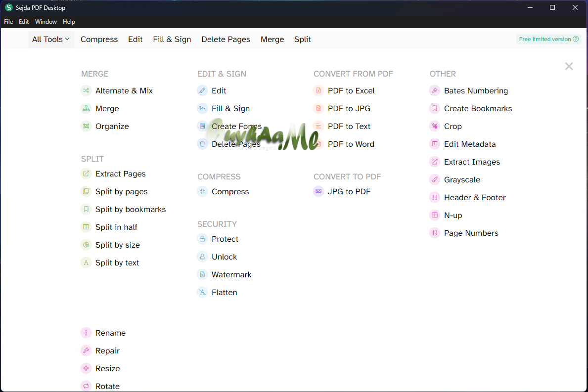Select Delete Pages in top toolbar
The width and height of the screenshot is (588, 392).
(x=226, y=40)
